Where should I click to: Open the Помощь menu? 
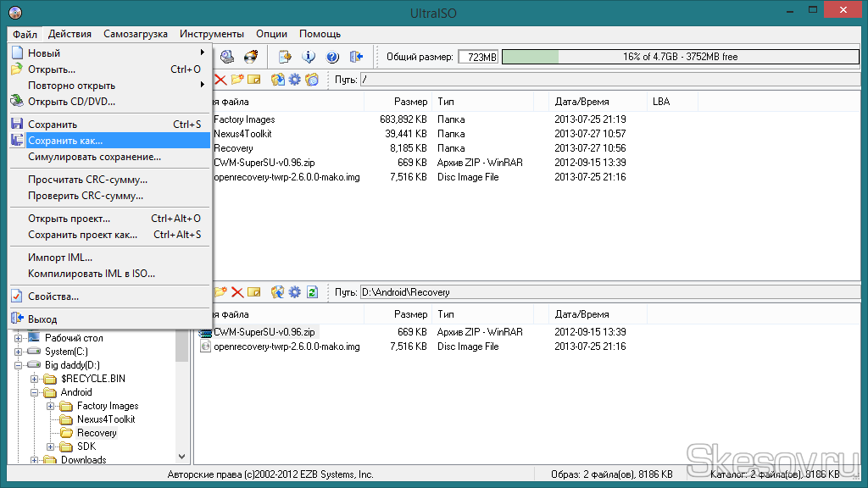pyautogui.click(x=320, y=34)
